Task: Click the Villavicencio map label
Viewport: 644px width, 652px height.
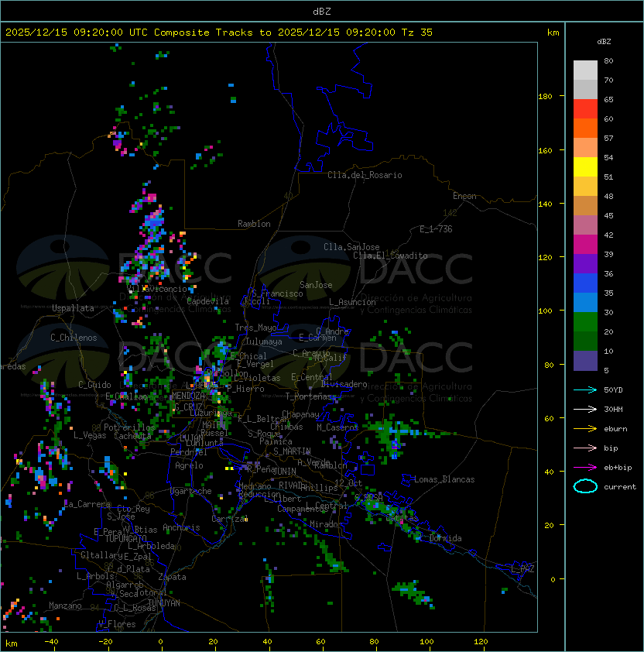Action: click(158, 289)
